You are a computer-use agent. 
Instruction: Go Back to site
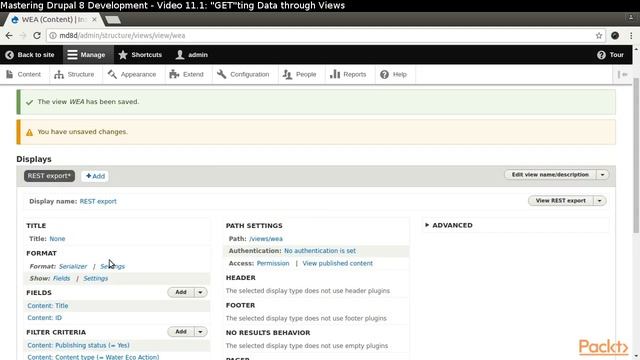tap(30, 55)
